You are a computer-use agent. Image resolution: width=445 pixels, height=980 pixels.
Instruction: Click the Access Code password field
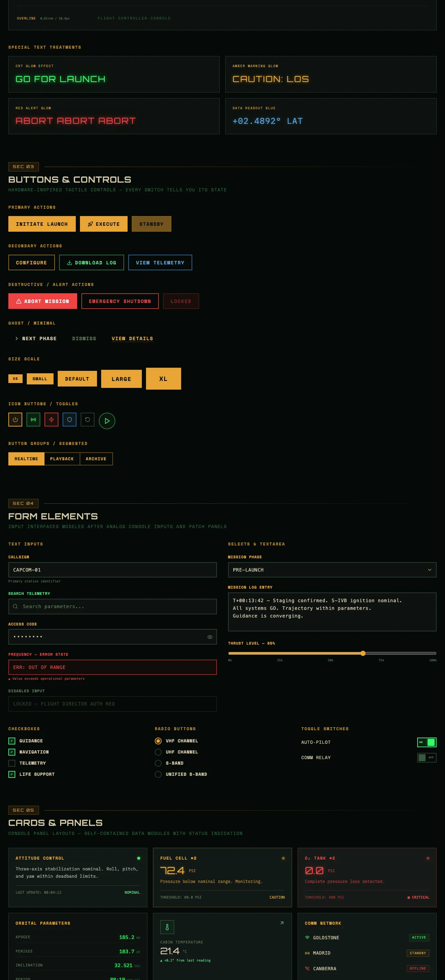pos(113,637)
